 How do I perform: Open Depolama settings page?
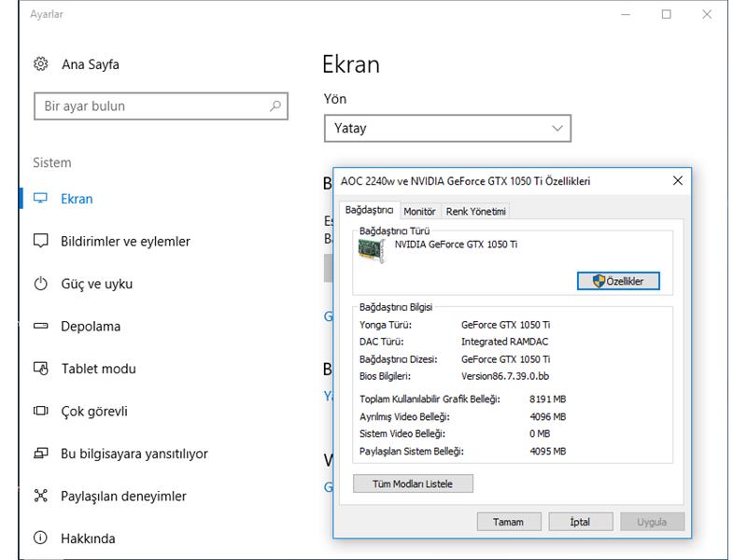click(91, 326)
